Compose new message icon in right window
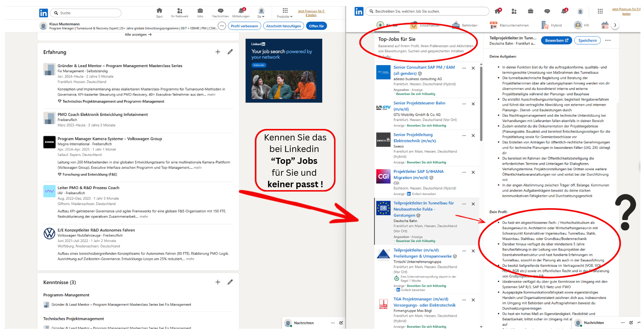Viewport: 644px width, 332px height. pos(631,323)
